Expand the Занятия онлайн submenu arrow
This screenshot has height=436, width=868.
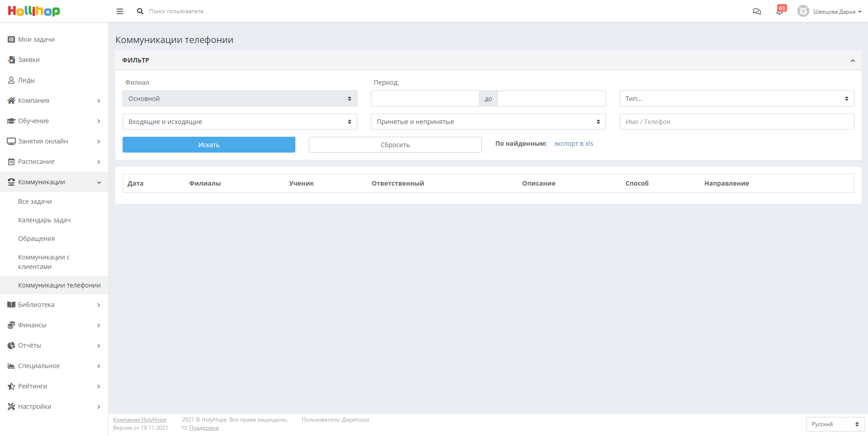click(99, 142)
